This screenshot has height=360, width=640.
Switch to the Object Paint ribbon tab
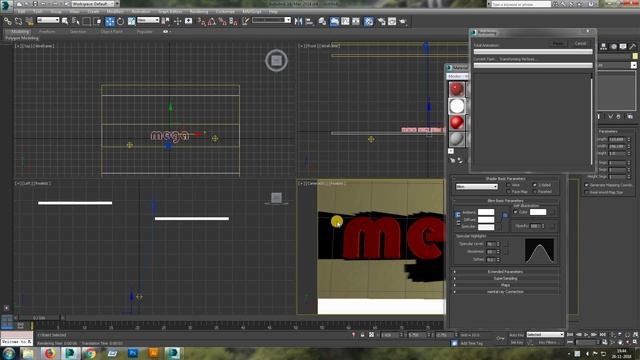point(111,31)
